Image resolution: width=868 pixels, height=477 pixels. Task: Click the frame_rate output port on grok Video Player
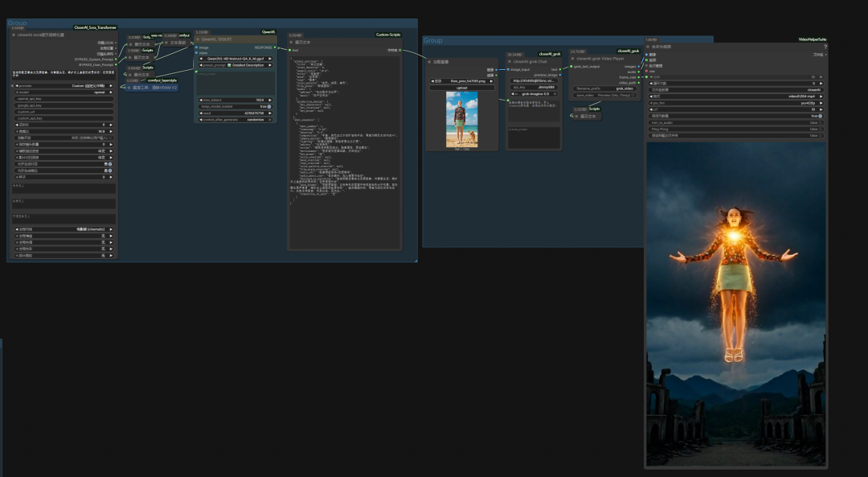[x=639, y=77]
